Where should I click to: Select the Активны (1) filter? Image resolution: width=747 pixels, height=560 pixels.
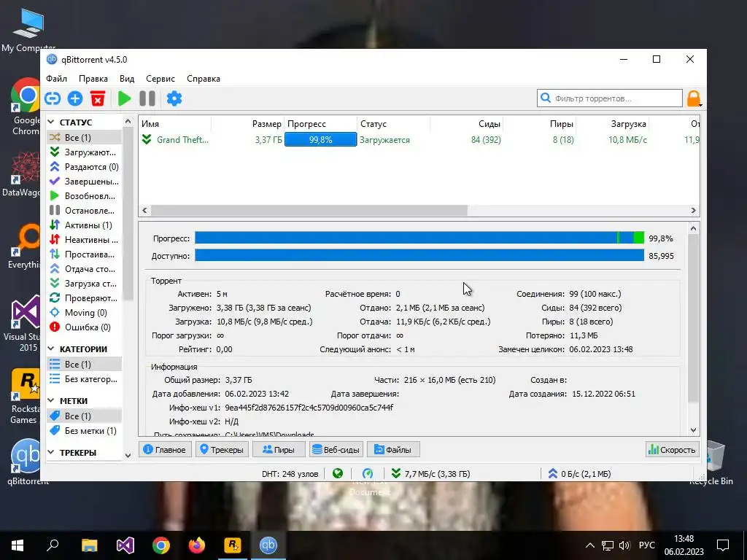coord(84,225)
